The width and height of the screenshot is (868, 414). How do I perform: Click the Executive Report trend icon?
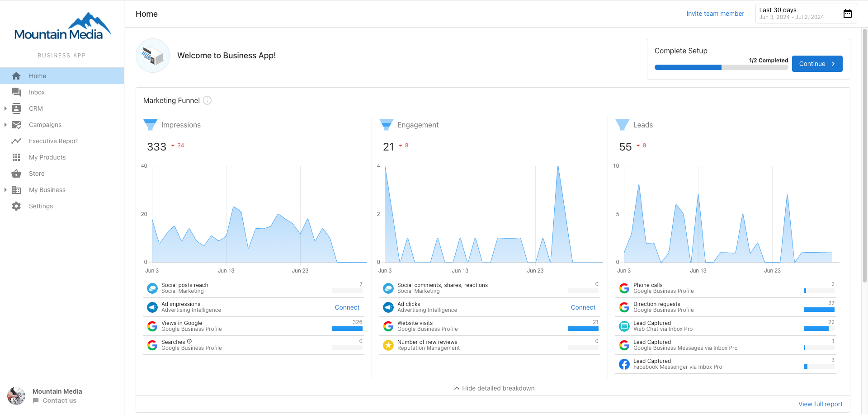(16, 141)
